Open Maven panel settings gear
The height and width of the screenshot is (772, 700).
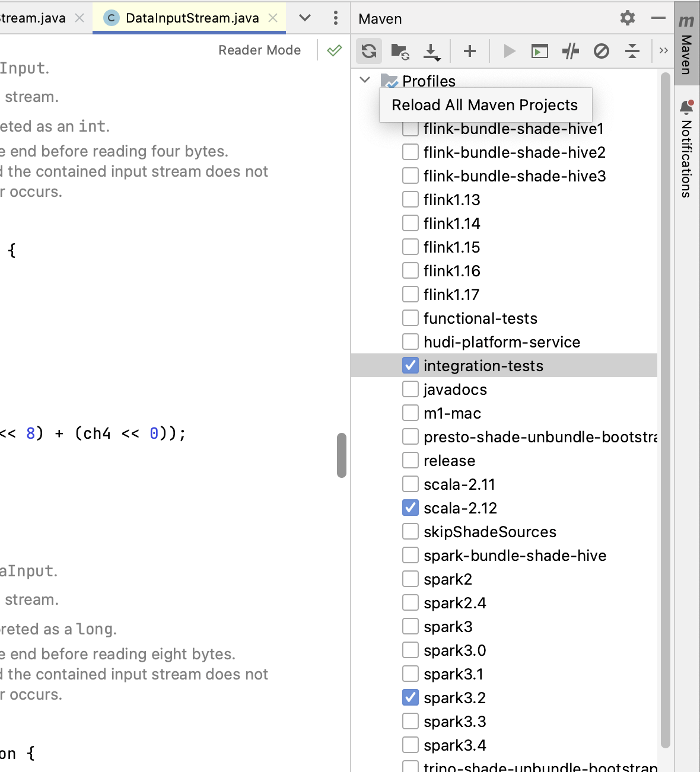(x=628, y=18)
